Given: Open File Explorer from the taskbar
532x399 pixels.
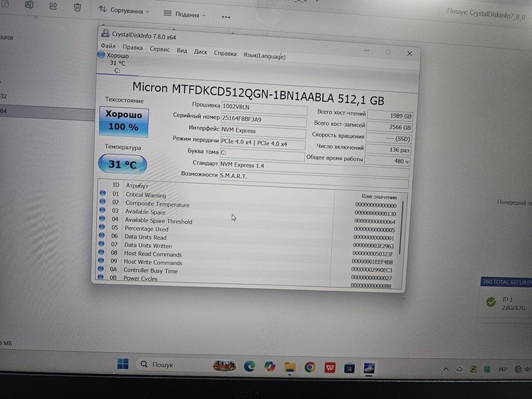Looking at the screenshot, I should coord(290,366).
